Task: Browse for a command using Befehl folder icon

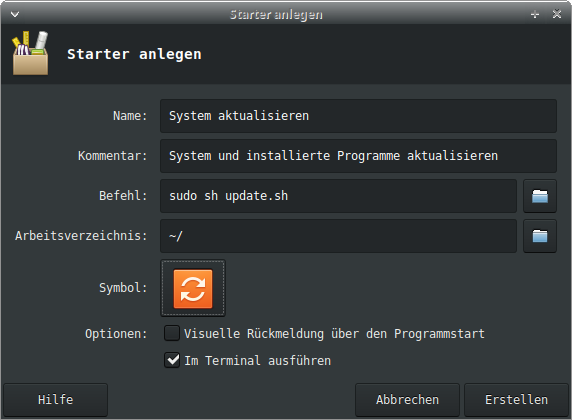Action: coord(540,196)
